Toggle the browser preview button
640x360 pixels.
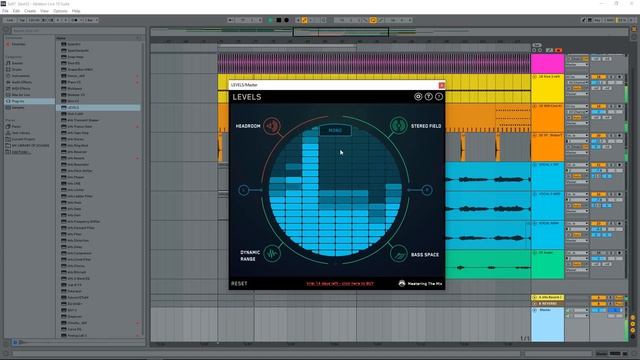pyautogui.click(x=15, y=342)
